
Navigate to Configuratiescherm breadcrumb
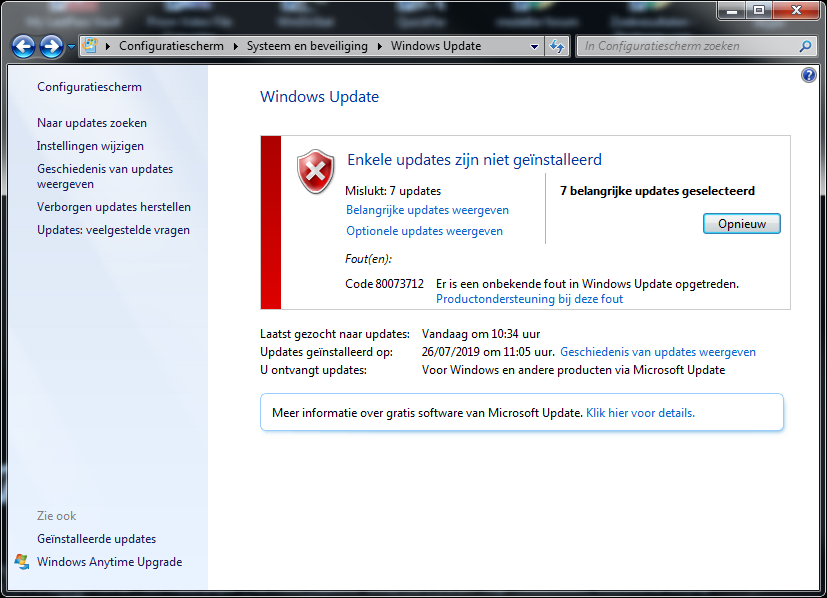[x=171, y=46]
